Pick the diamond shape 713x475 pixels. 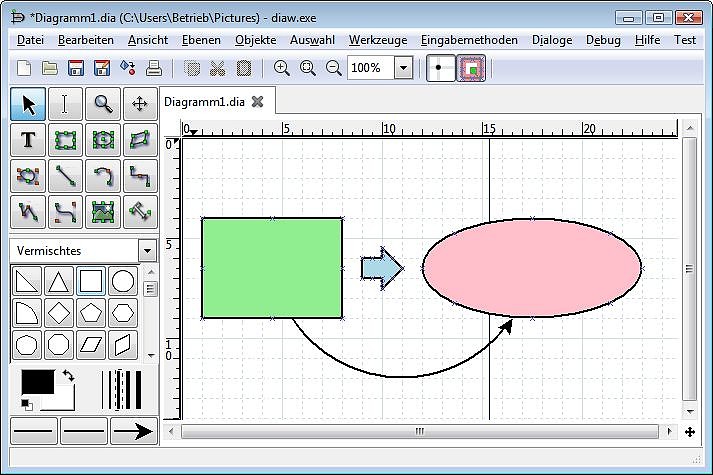pyautogui.click(x=59, y=313)
